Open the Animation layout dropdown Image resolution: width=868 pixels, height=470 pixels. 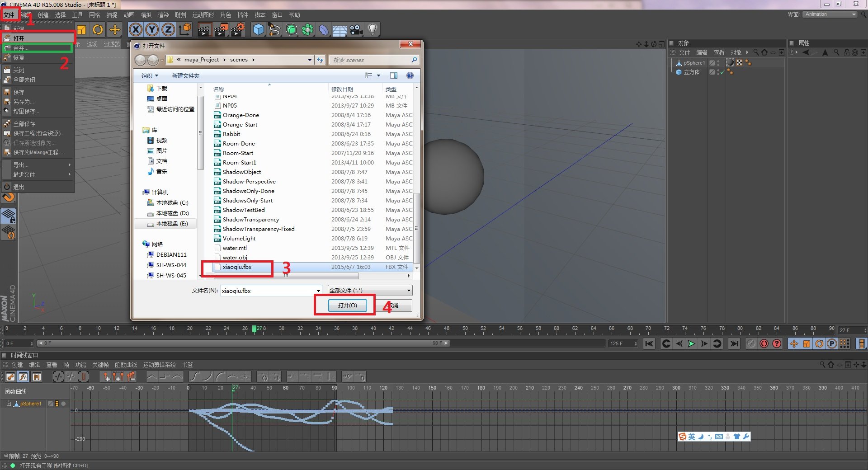(x=830, y=14)
